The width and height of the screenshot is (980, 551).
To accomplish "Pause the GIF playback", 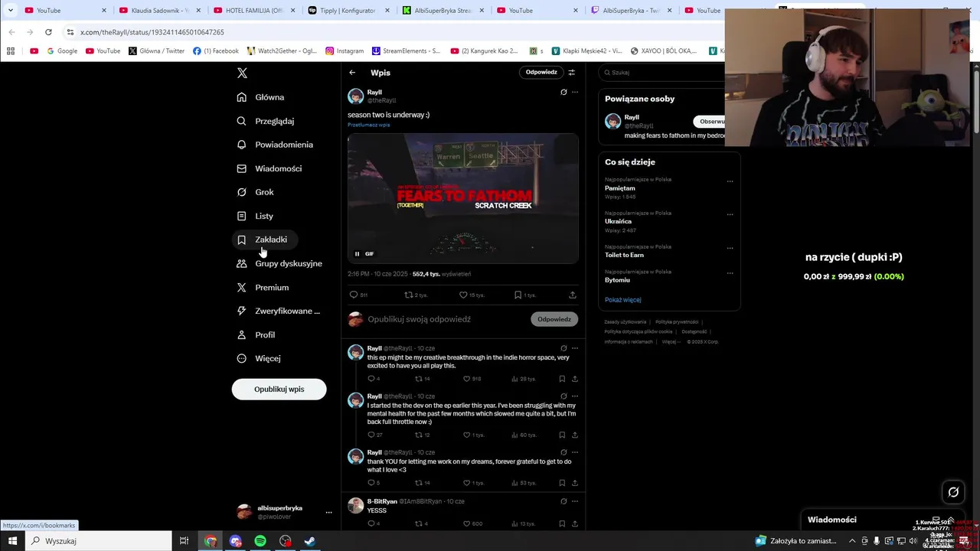I will point(357,254).
